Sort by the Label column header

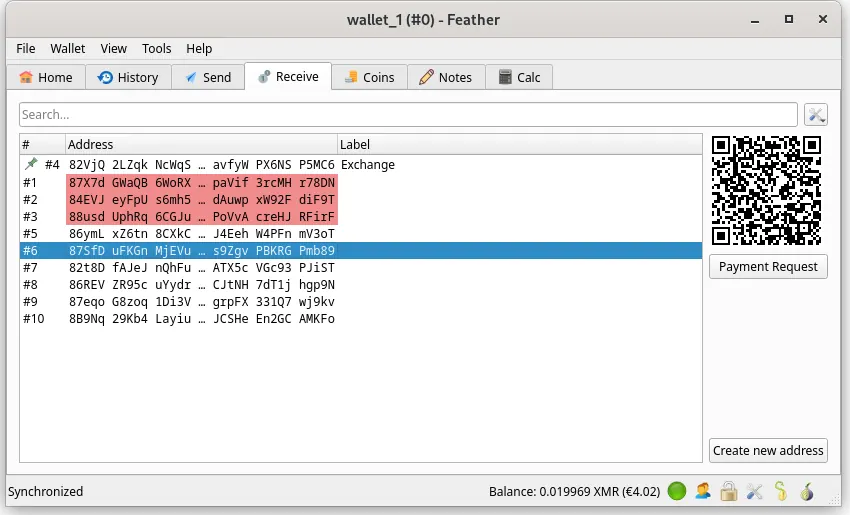point(519,145)
